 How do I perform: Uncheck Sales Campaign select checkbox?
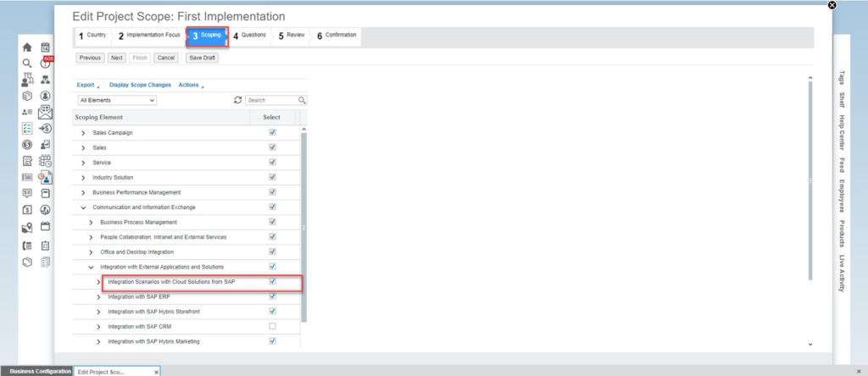272,133
